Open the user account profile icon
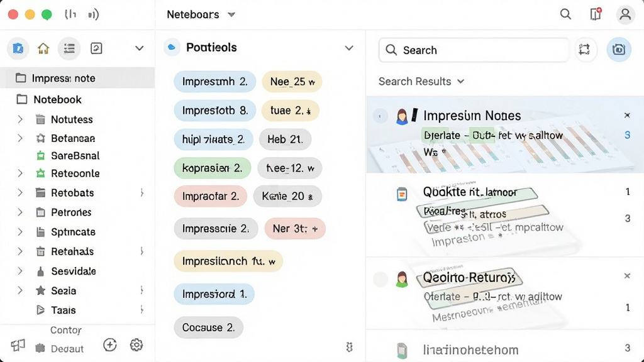644x362 pixels. 625,14
